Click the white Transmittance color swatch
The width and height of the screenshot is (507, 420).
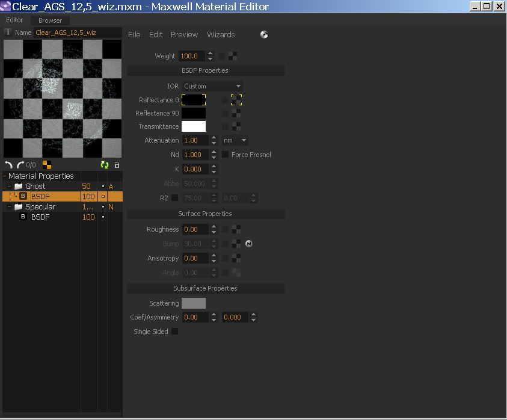[194, 126]
